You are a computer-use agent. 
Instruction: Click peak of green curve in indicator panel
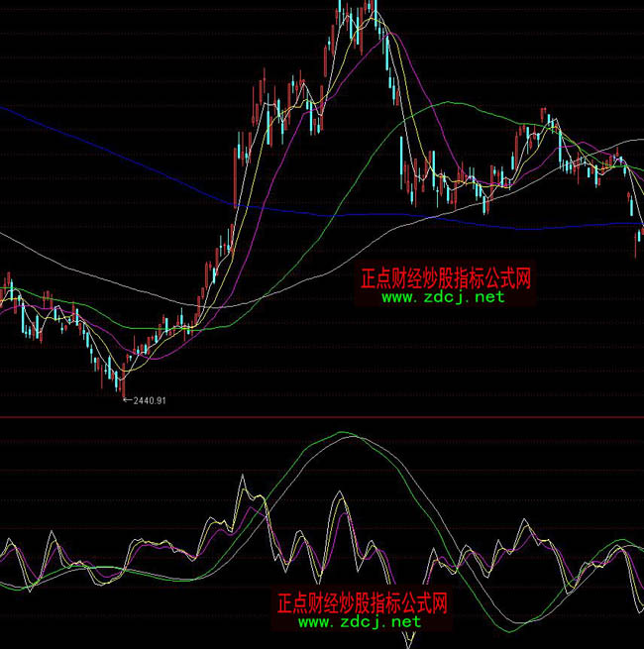344,433
